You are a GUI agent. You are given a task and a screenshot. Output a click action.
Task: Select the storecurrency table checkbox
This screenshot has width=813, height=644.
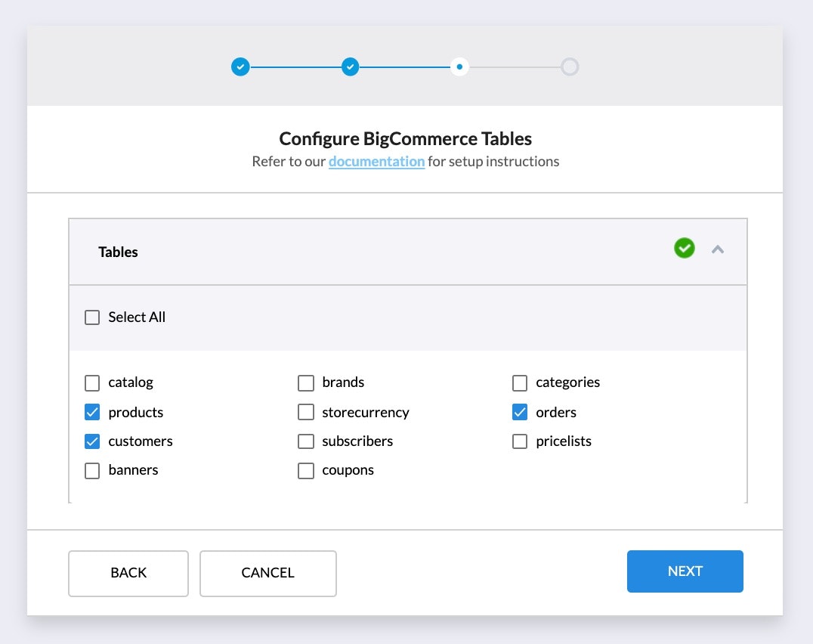pyautogui.click(x=306, y=412)
